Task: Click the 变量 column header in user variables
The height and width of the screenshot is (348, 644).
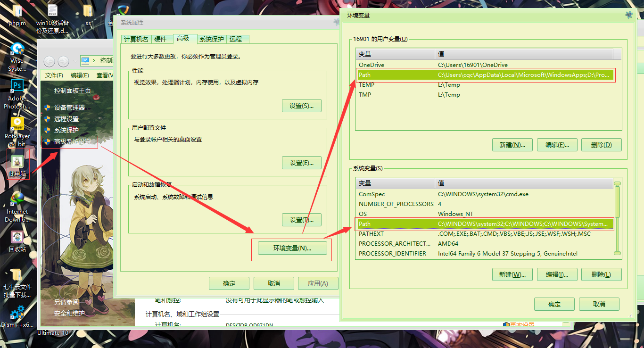Action: click(396, 54)
